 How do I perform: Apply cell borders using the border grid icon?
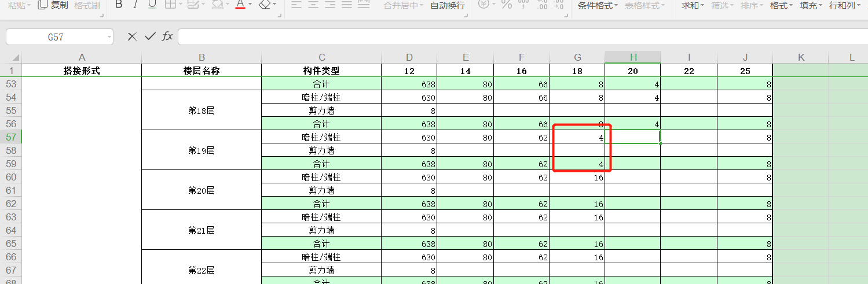(170, 5)
